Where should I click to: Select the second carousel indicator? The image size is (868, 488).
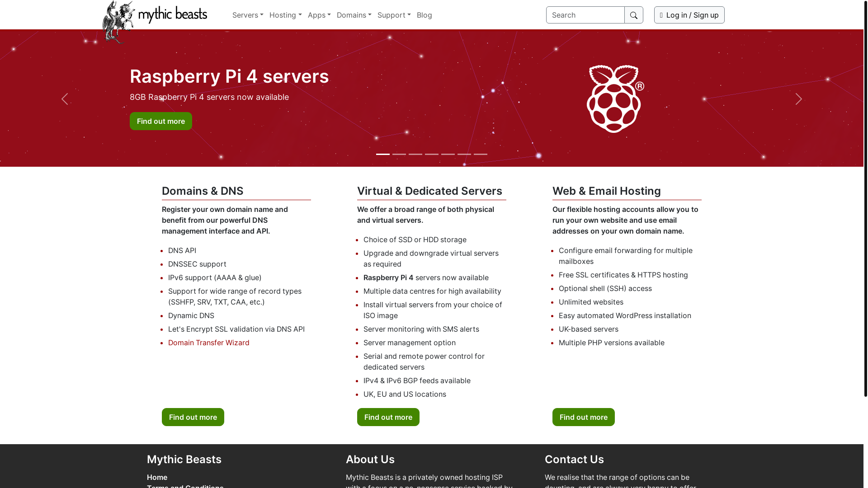pyautogui.click(x=399, y=154)
